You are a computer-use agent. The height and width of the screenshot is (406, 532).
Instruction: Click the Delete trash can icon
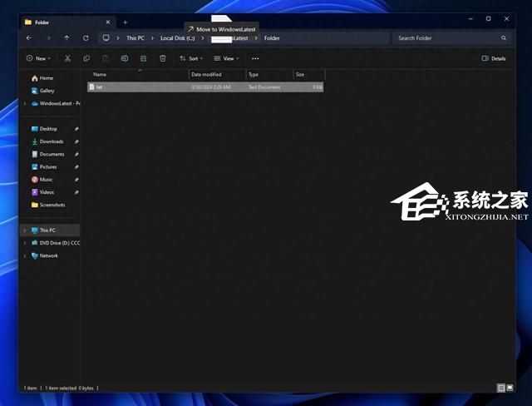162,58
